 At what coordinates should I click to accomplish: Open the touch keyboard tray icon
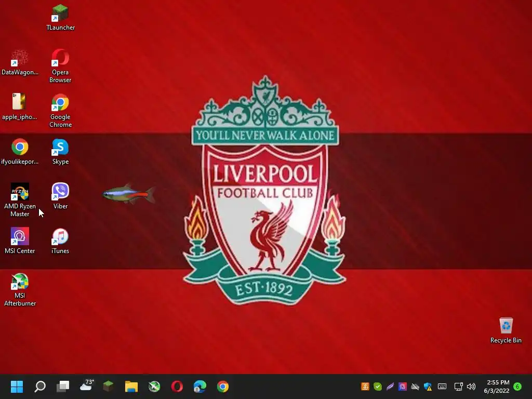point(442,386)
